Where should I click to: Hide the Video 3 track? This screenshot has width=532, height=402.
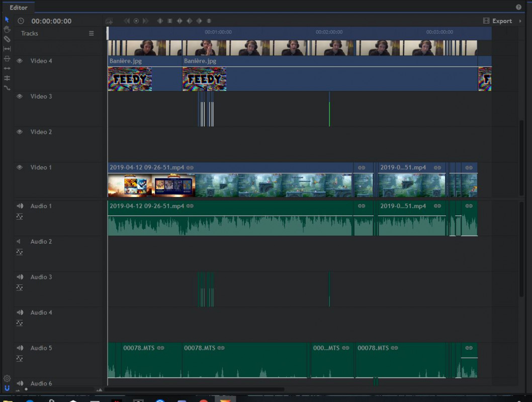click(20, 96)
